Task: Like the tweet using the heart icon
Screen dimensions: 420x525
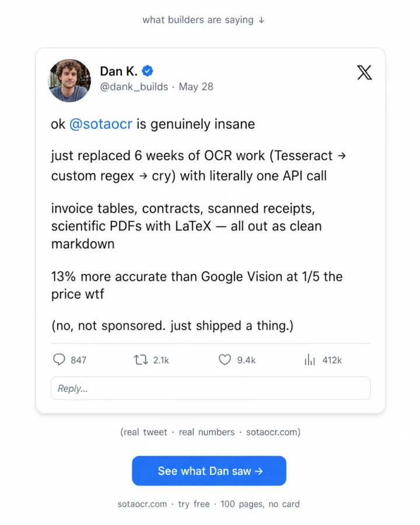Action: [225, 359]
